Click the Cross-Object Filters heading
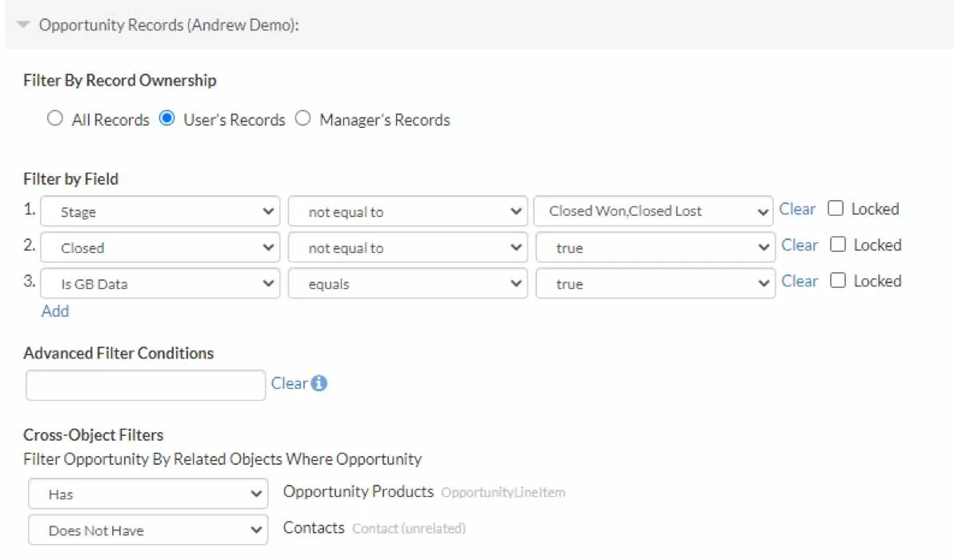Screen dimensions: 954x560 94,434
